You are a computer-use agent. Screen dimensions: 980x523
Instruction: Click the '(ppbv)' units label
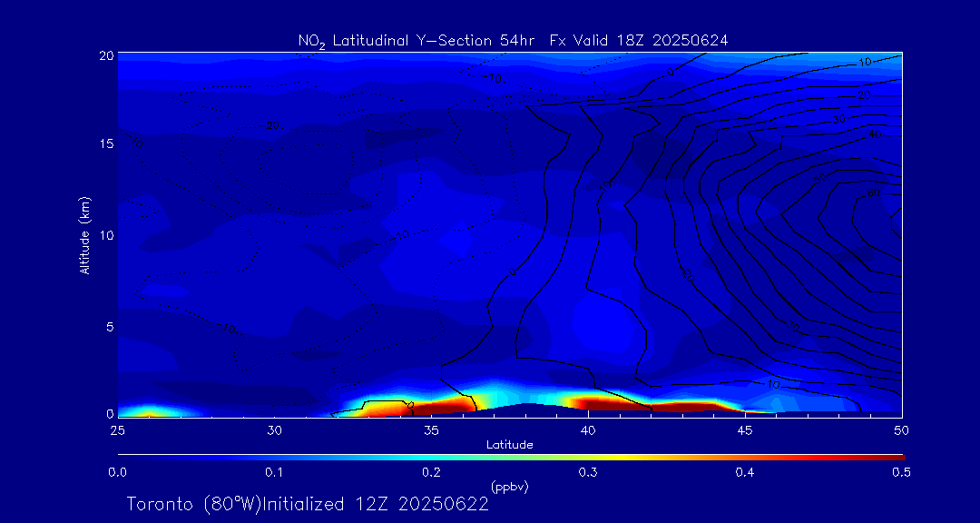click(x=509, y=487)
